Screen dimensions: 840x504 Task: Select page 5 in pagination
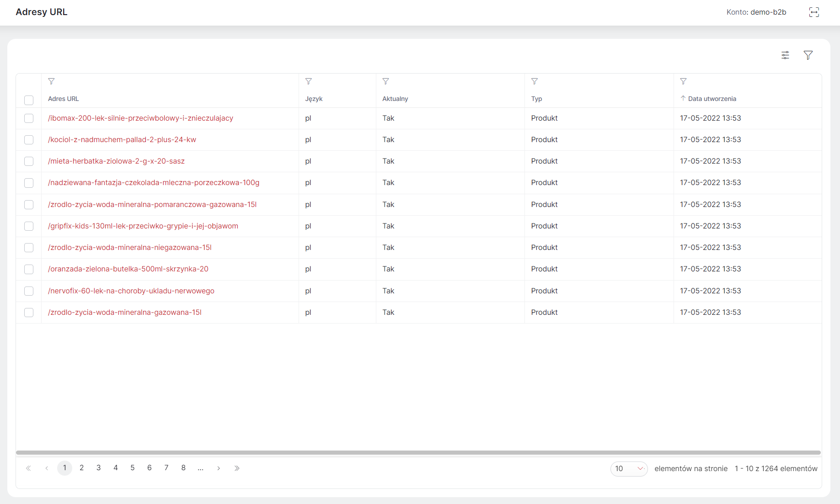(x=133, y=468)
